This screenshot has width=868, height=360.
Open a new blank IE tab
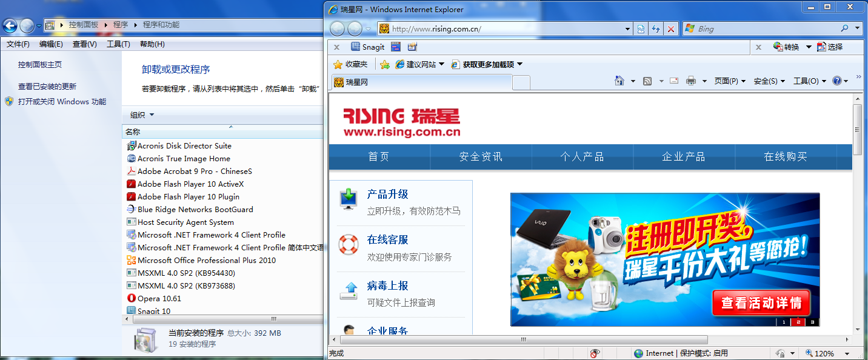tap(521, 82)
